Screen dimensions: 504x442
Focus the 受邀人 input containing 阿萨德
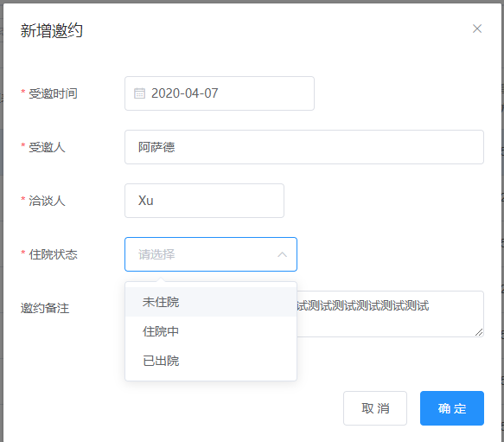[304, 147]
